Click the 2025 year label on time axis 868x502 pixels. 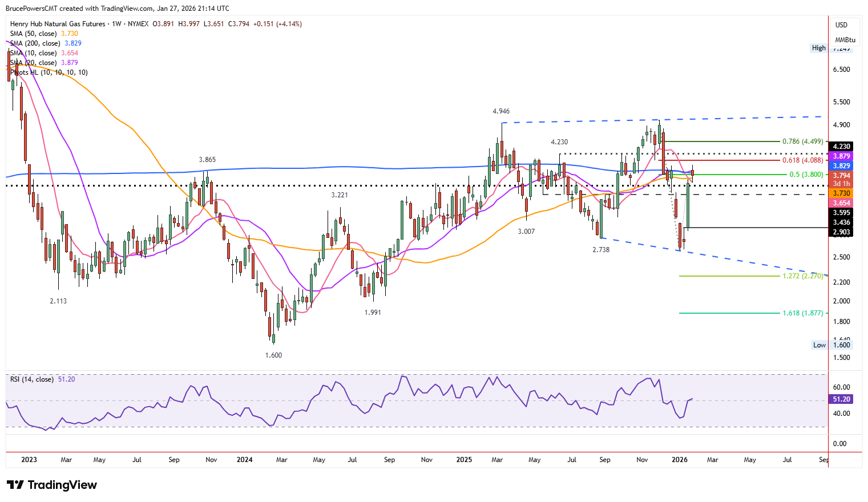click(x=464, y=460)
